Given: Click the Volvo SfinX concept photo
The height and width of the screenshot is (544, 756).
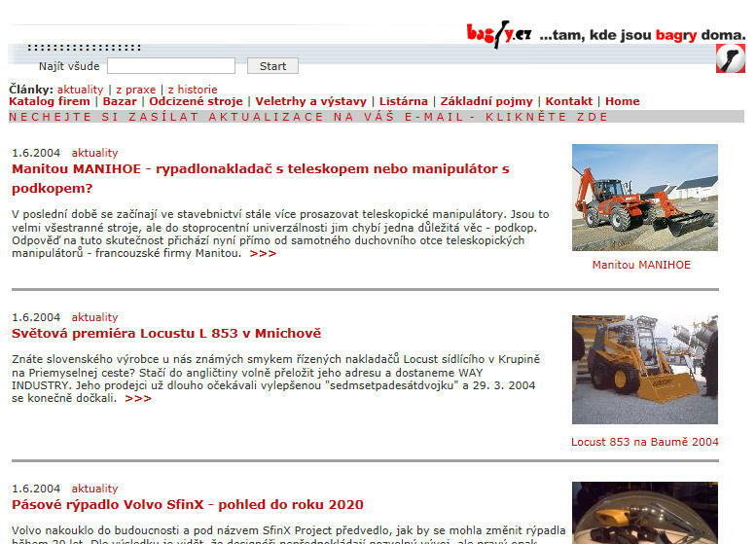Looking at the screenshot, I should point(645,513).
